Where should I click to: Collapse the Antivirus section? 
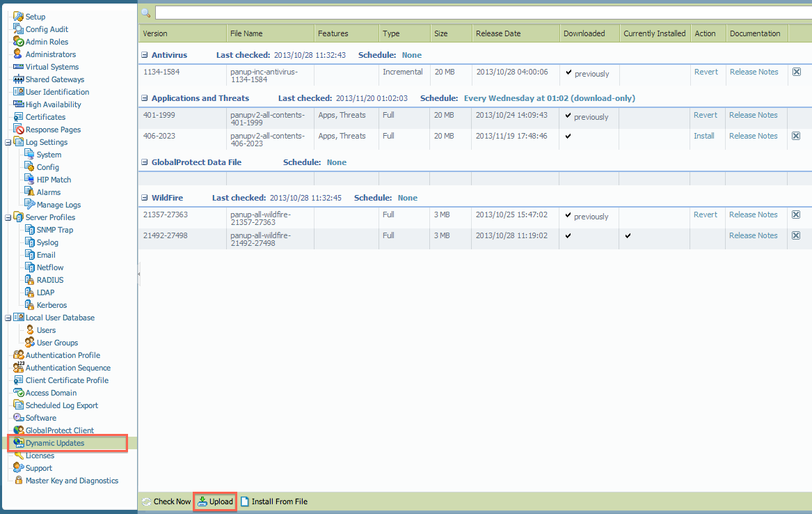[145, 55]
